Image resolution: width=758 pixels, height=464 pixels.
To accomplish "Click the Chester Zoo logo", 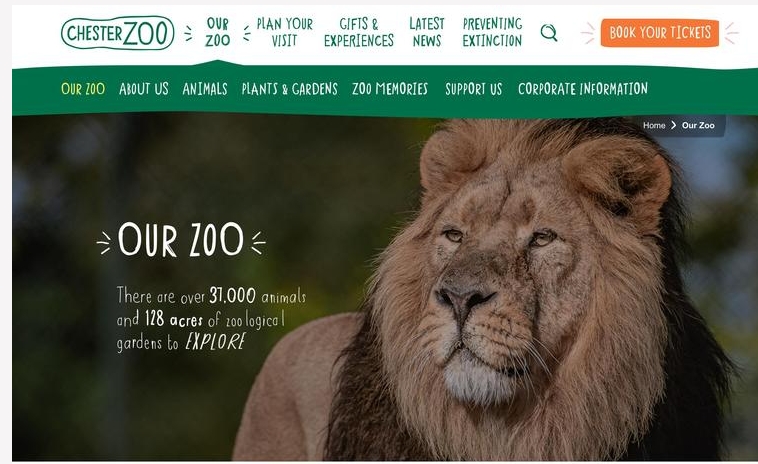I will (x=117, y=33).
